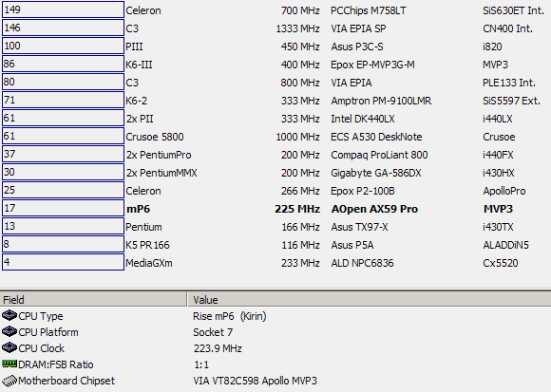Select the 2x PII entry
The height and width of the screenshot is (392, 551).
pyautogui.click(x=140, y=119)
